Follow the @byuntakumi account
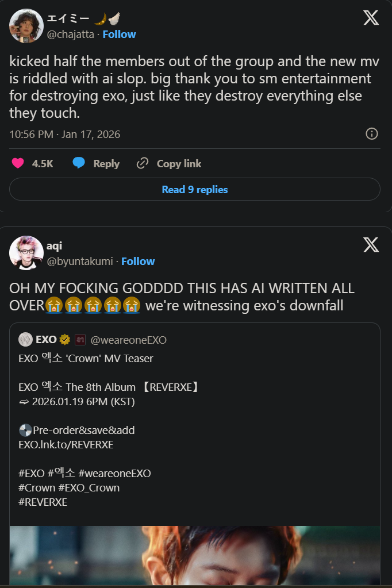 (138, 261)
